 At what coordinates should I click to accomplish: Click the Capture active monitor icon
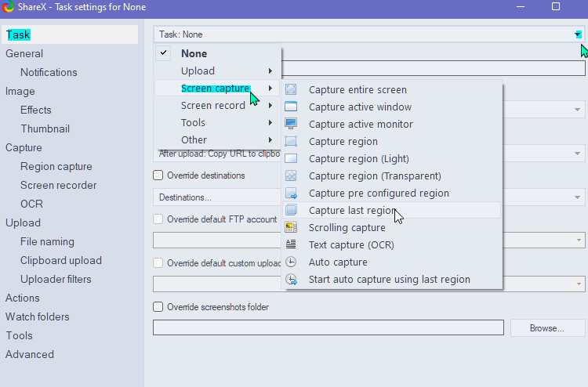(291, 124)
